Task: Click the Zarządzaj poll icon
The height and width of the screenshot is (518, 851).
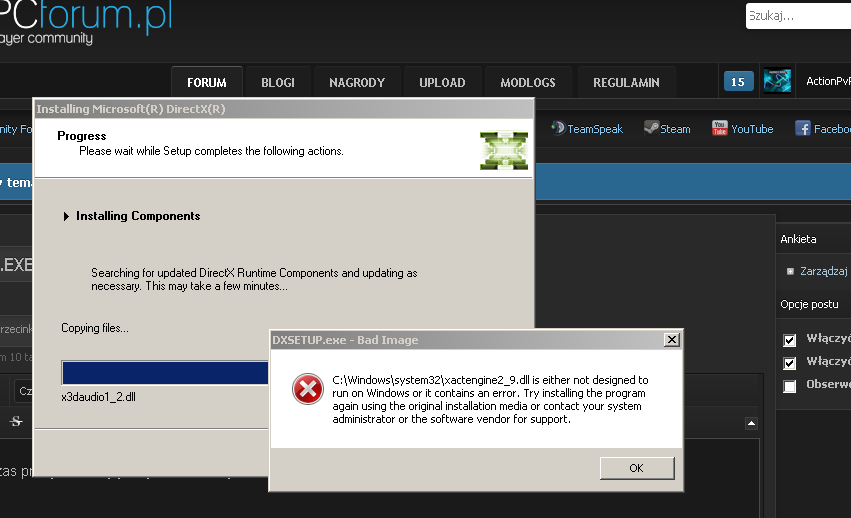Action: 790,271
